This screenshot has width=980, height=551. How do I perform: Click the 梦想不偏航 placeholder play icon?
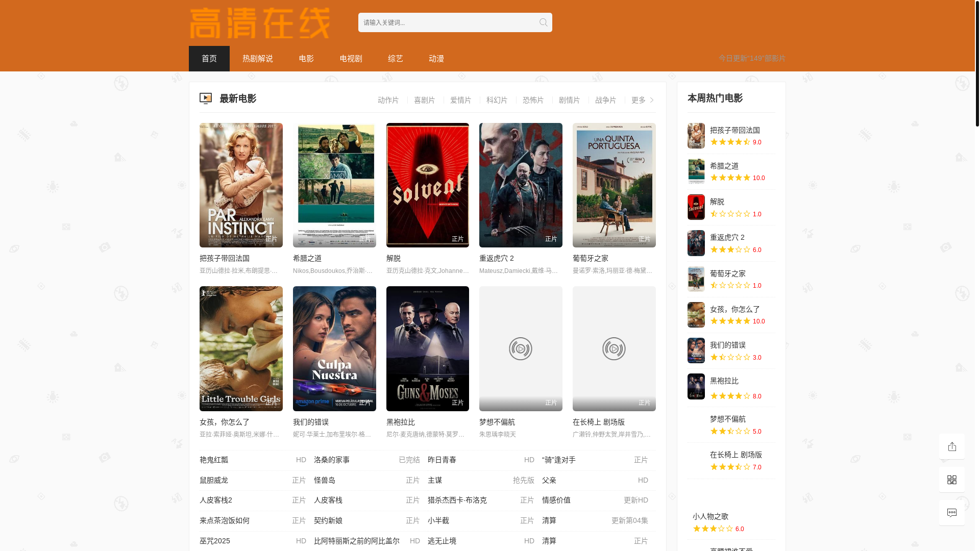[520, 349]
